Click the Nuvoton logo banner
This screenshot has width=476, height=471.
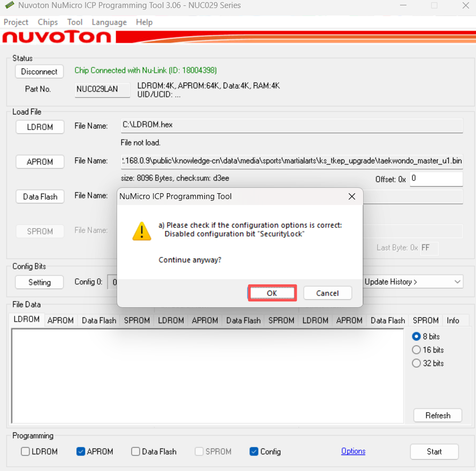click(57, 37)
